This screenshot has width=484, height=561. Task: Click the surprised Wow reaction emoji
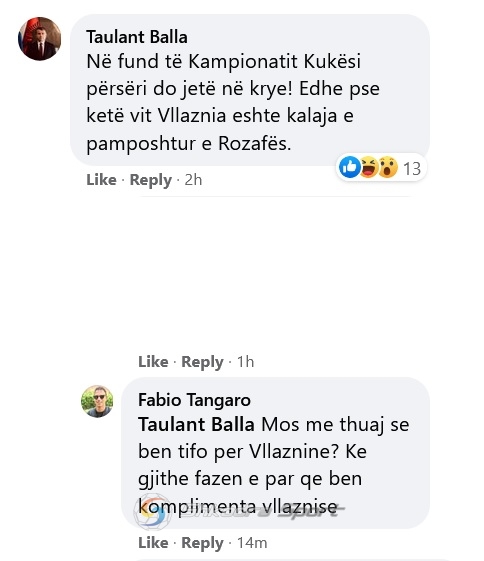[388, 167]
